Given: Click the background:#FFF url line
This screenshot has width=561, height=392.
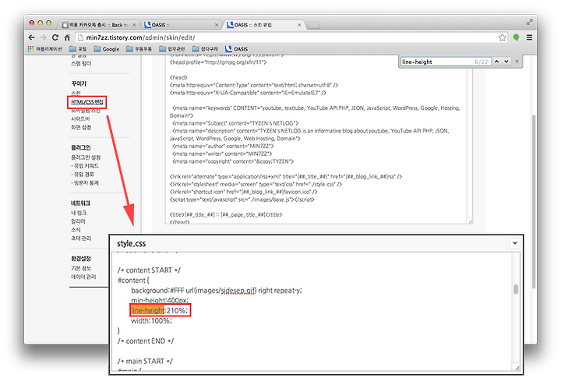Looking at the screenshot, I should coord(217,291).
